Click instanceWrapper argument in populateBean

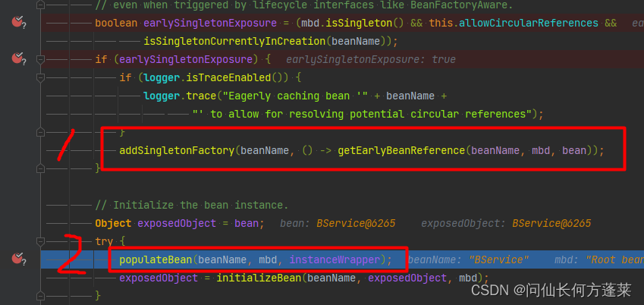(335, 259)
